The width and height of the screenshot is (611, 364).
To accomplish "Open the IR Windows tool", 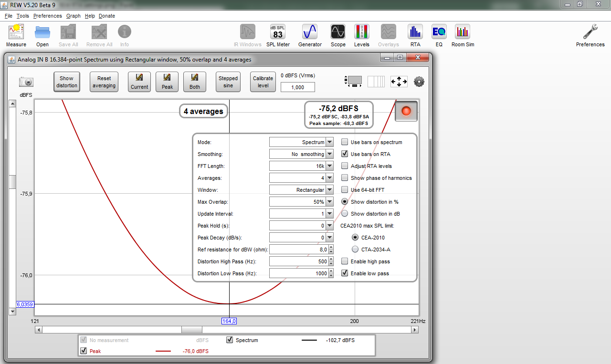I will point(248,32).
